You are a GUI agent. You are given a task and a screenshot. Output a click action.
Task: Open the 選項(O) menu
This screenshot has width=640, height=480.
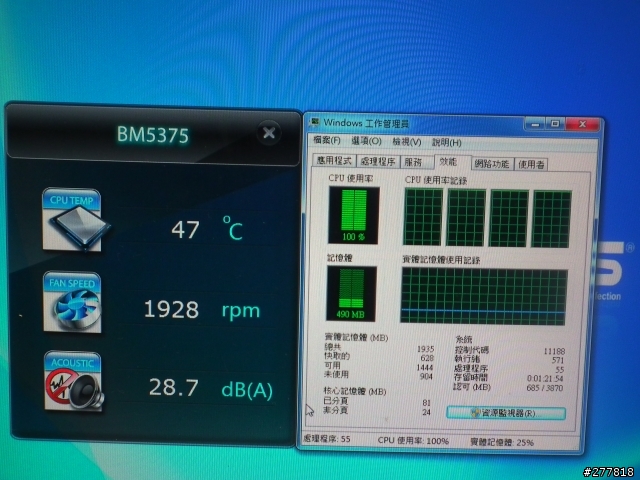(x=366, y=141)
